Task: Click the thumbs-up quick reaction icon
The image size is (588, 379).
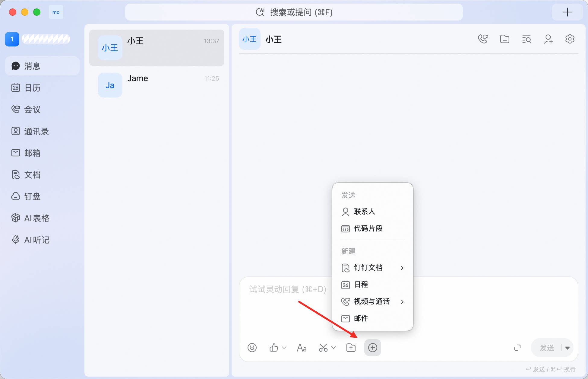Action: [x=273, y=348]
